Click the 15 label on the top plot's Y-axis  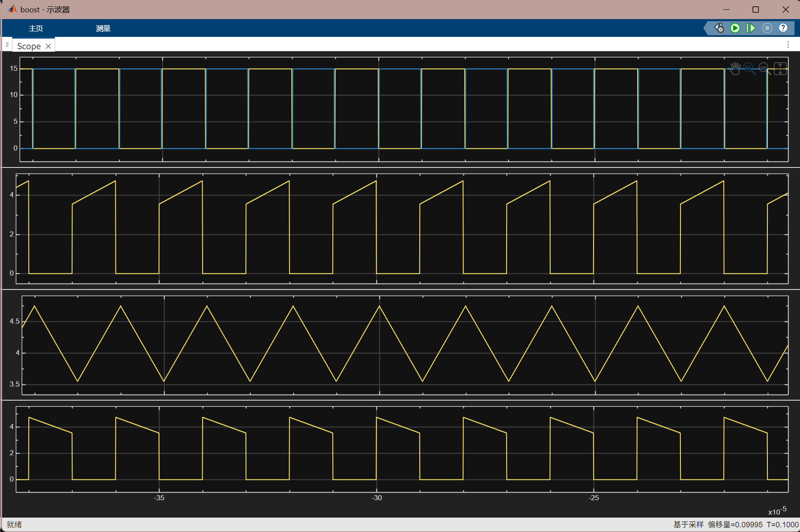tap(14, 68)
